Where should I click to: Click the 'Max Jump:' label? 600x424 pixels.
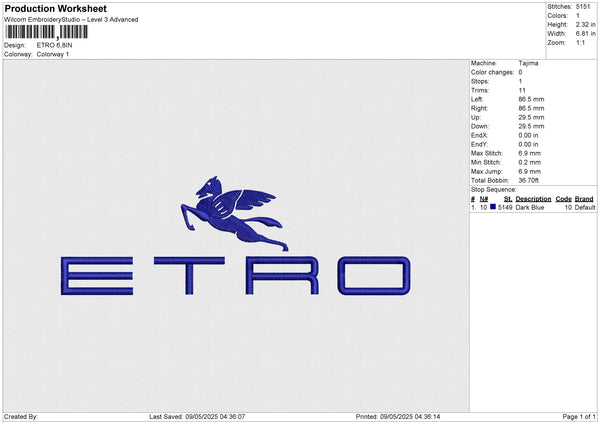coord(487,171)
